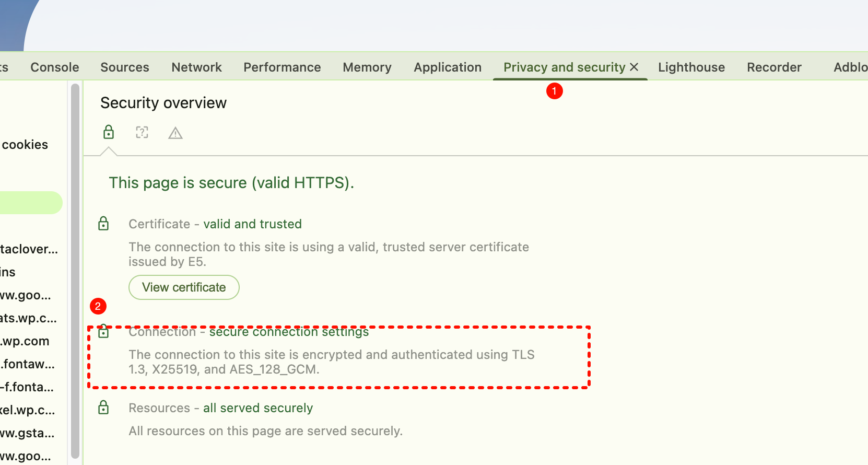Open the Performance tab
The width and height of the screenshot is (868, 465).
tap(282, 67)
